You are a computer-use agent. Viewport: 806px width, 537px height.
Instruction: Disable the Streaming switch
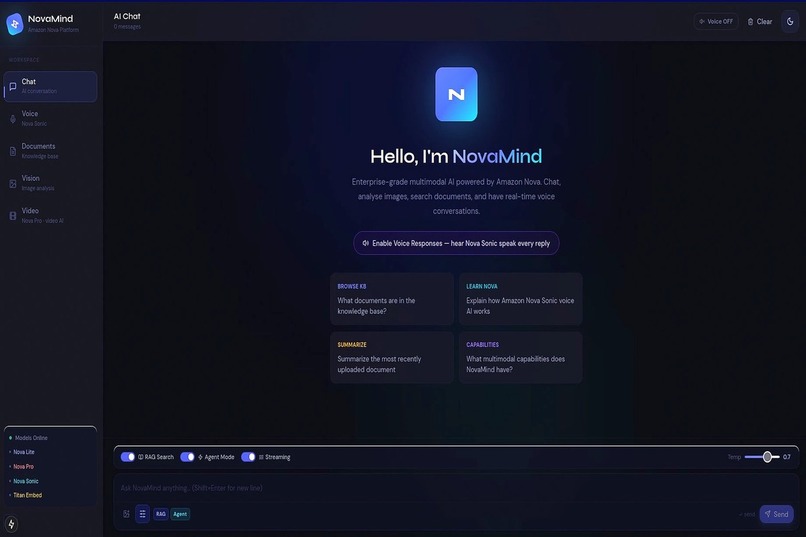point(248,457)
